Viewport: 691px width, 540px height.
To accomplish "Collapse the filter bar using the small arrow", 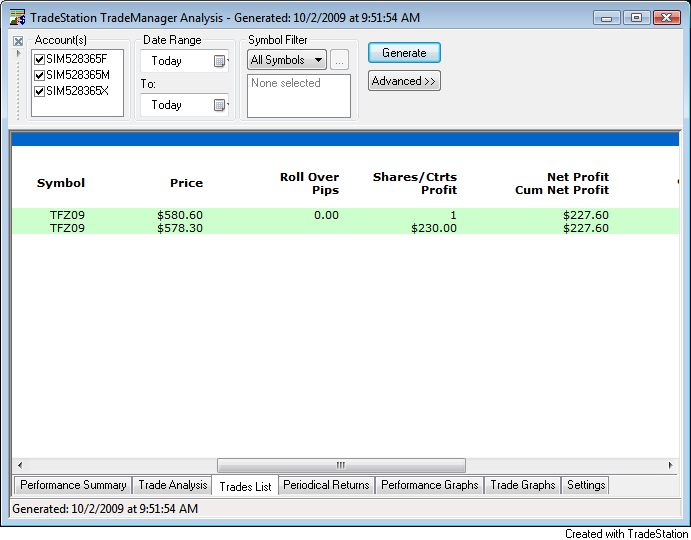I will (19, 53).
